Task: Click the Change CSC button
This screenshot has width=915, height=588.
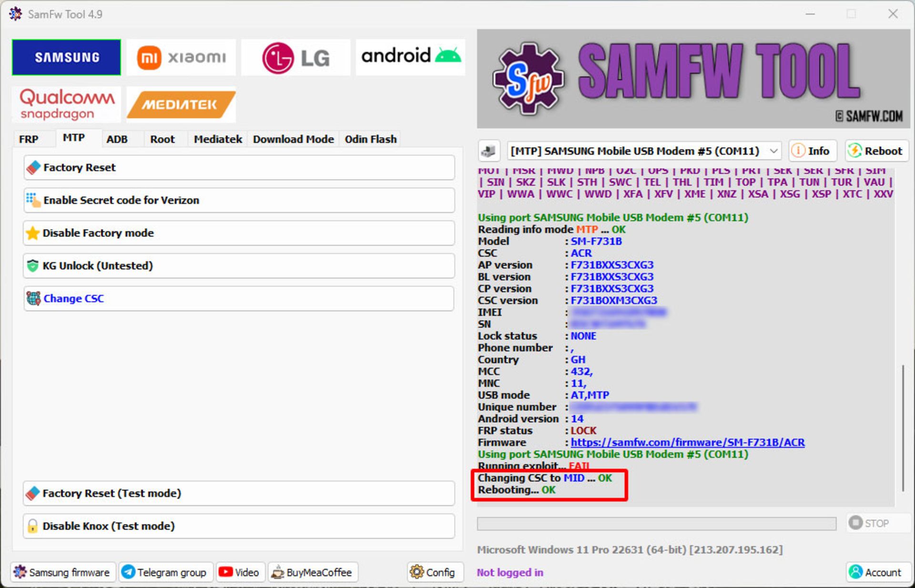Action: point(239,299)
